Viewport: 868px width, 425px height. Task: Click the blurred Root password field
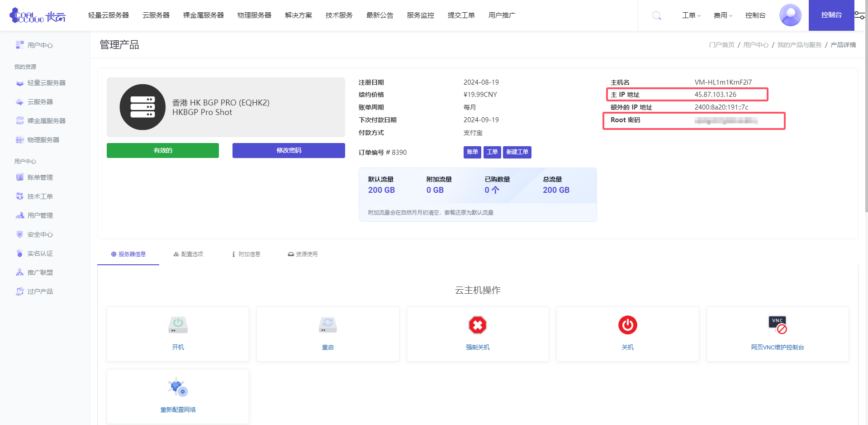coord(726,120)
